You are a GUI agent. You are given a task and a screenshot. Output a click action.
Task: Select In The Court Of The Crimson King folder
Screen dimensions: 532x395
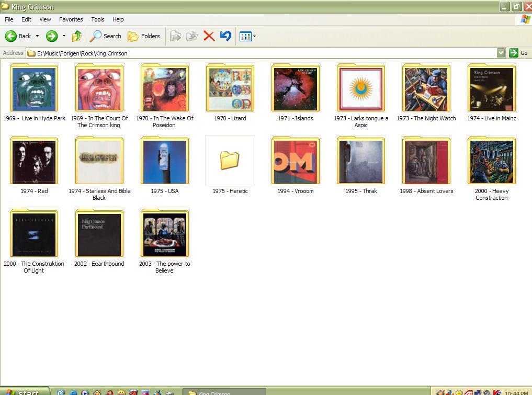pos(99,87)
